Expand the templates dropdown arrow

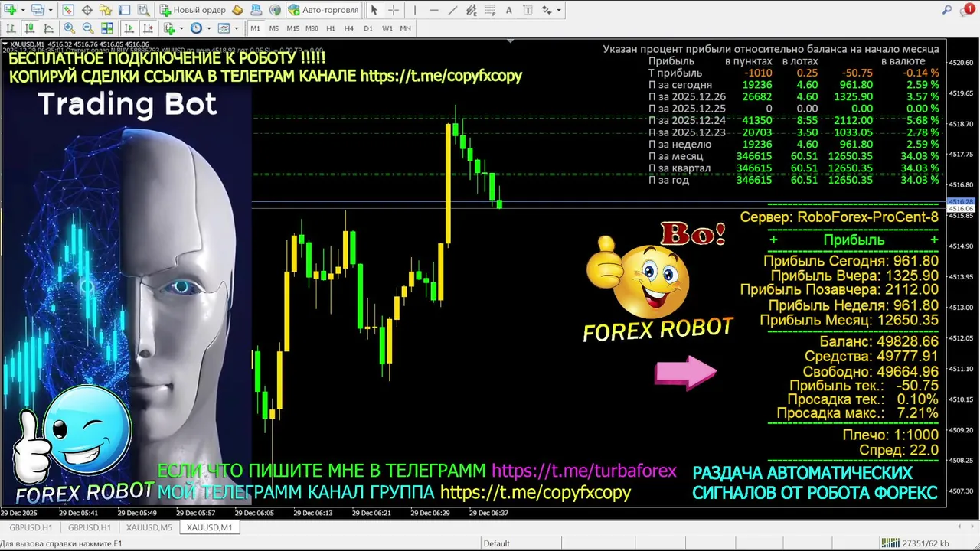pyautogui.click(x=236, y=28)
